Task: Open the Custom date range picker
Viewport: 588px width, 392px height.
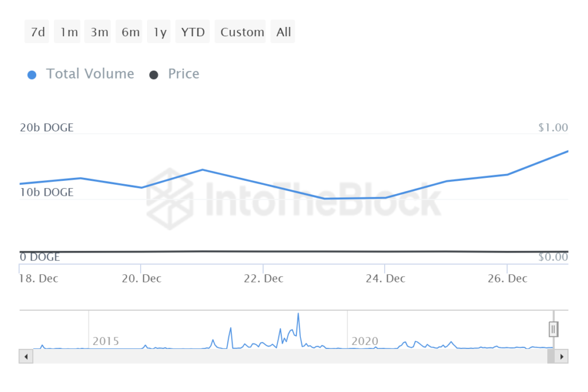Action: tap(242, 32)
